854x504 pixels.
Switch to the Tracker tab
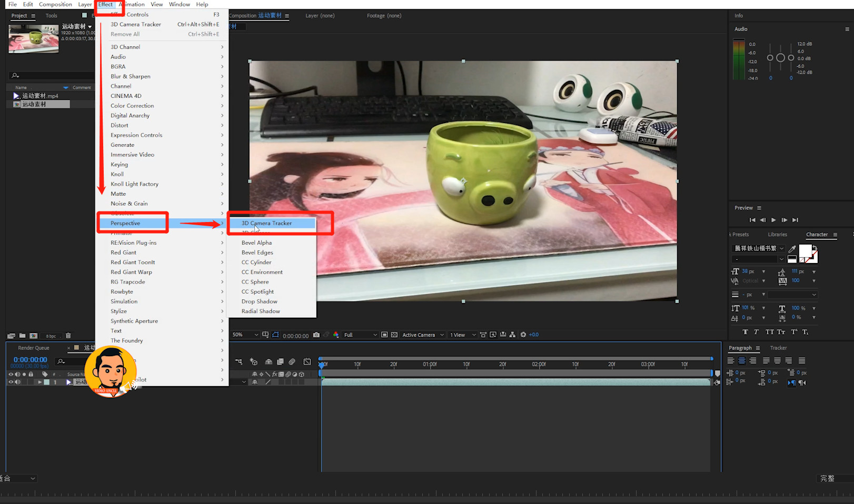pos(778,348)
